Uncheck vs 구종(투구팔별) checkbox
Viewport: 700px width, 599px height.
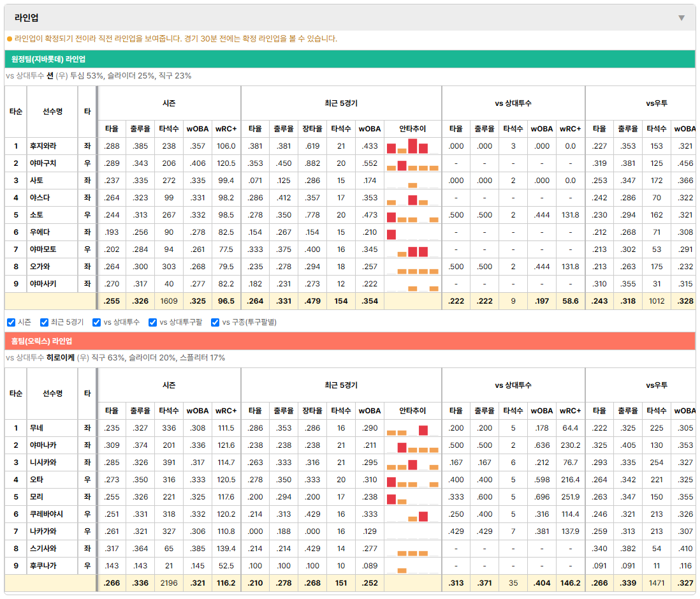[x=215, y=323]
